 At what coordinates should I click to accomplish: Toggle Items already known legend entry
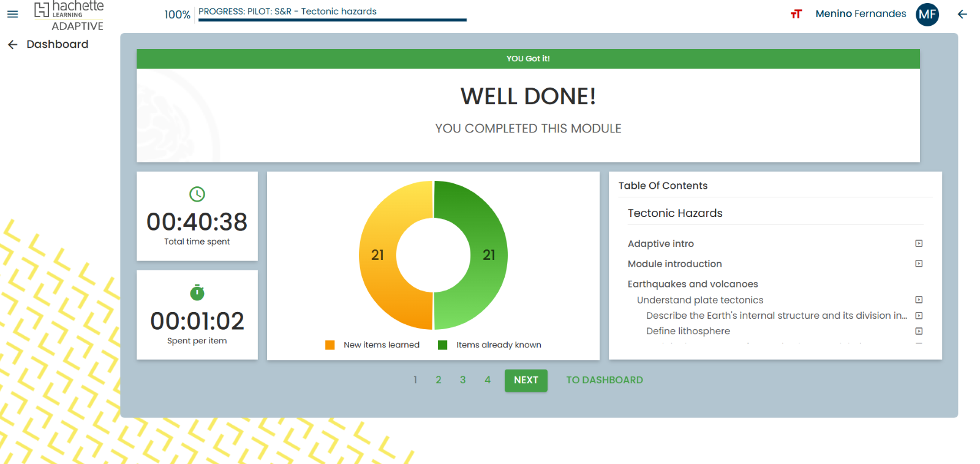point(490,345)
